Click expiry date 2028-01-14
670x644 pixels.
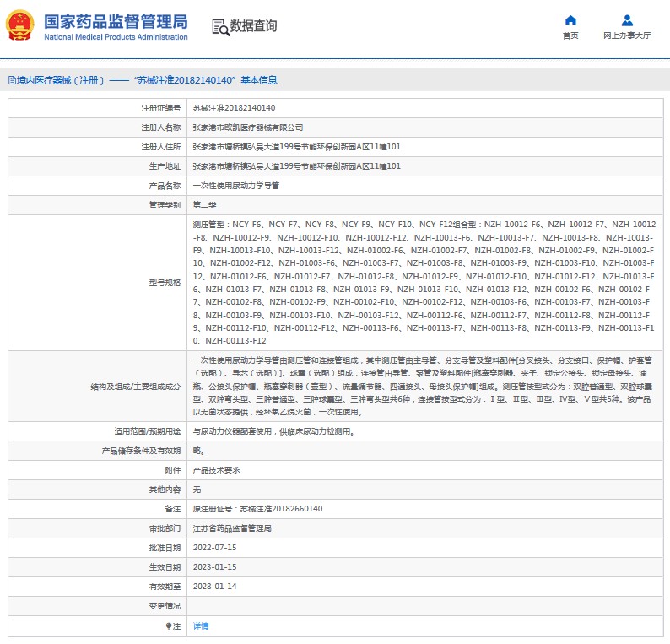(x=214, y=587)
